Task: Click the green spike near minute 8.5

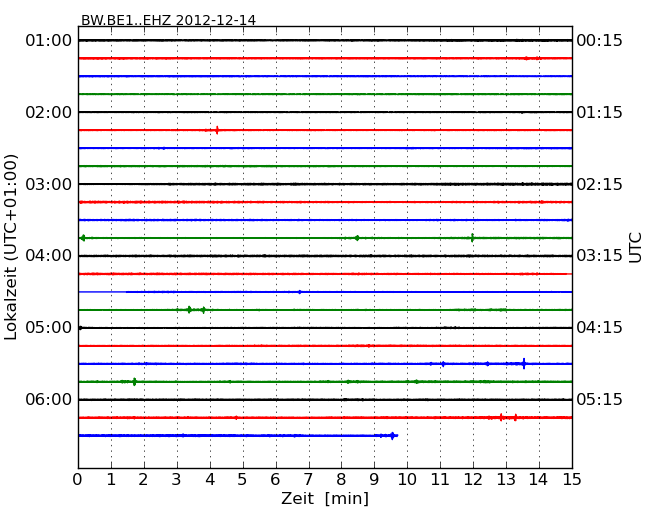Action: pos(357,238)
